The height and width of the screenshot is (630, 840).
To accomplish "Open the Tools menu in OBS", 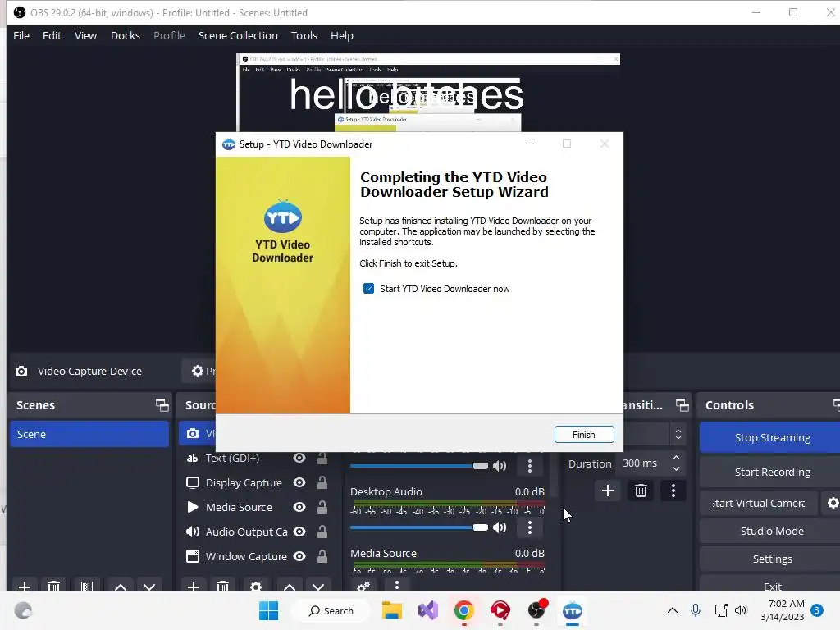I will point(304,36).
